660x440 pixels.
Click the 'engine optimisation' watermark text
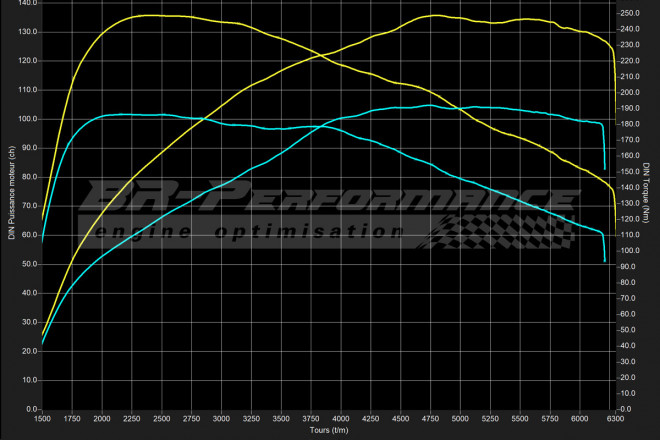pyautogui.click(x=250, y=231)
